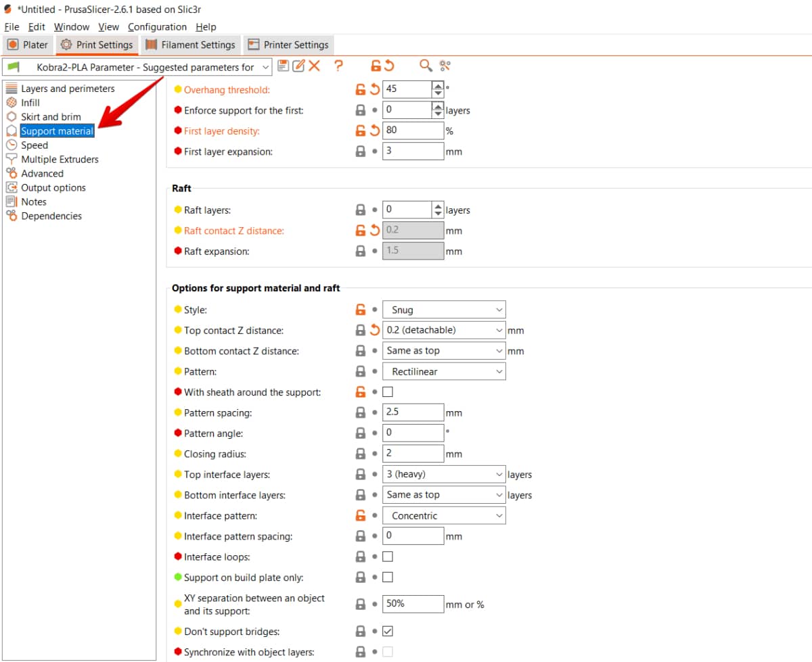Tick the Interface loops checkbox
Viewport: 812px width, 662px height.
click(388, 557)
